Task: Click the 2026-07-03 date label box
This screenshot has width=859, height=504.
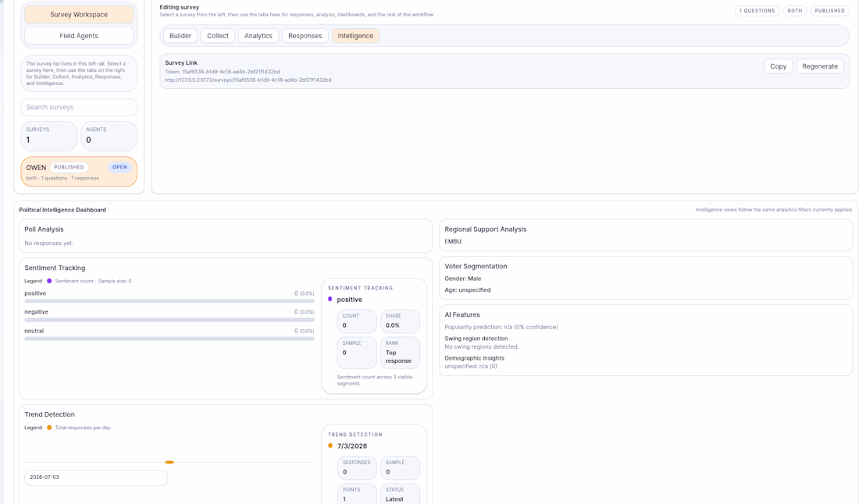Action: tap(96, 477)
